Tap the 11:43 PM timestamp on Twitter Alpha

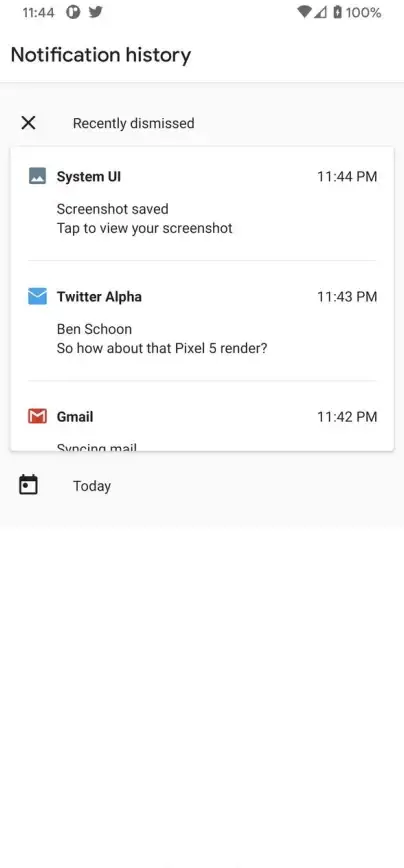pyautogui.click(x=347, y=297)
